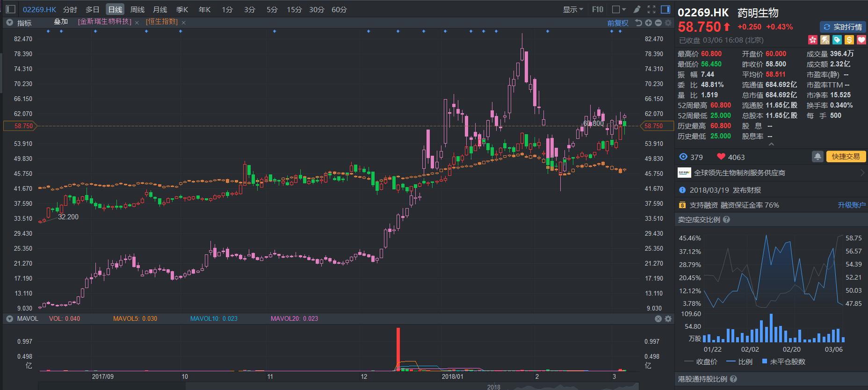Toggle the left sidebar panel

pos(10,9)
